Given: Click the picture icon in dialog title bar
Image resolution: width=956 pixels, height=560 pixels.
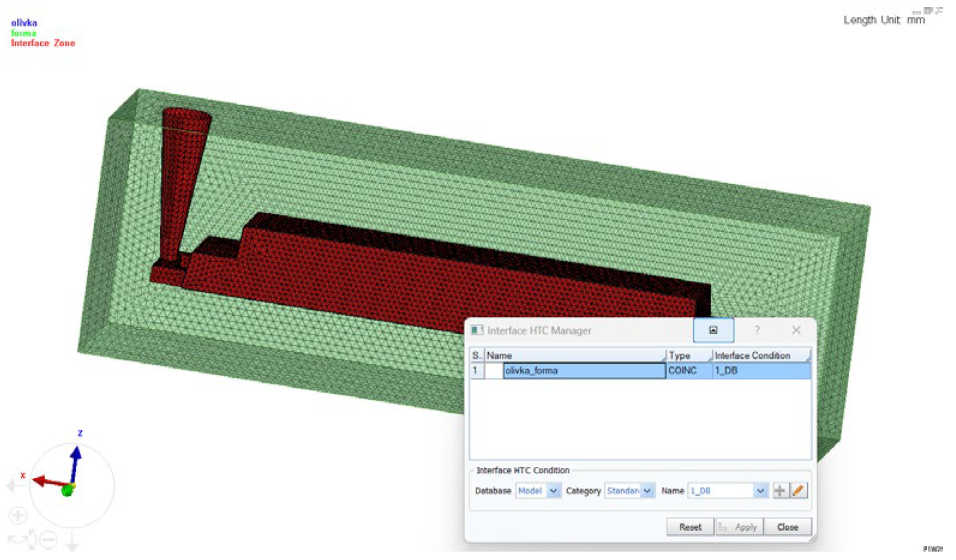Looking at the screenshot, I should point(713,330).
